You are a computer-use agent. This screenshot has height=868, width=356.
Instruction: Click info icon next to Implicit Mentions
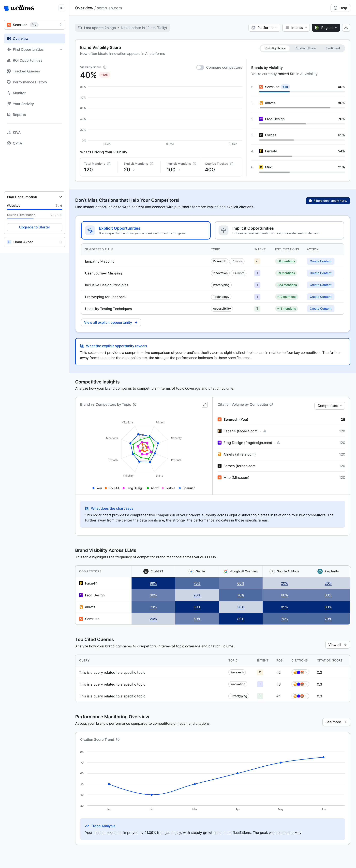coord(194,164)
